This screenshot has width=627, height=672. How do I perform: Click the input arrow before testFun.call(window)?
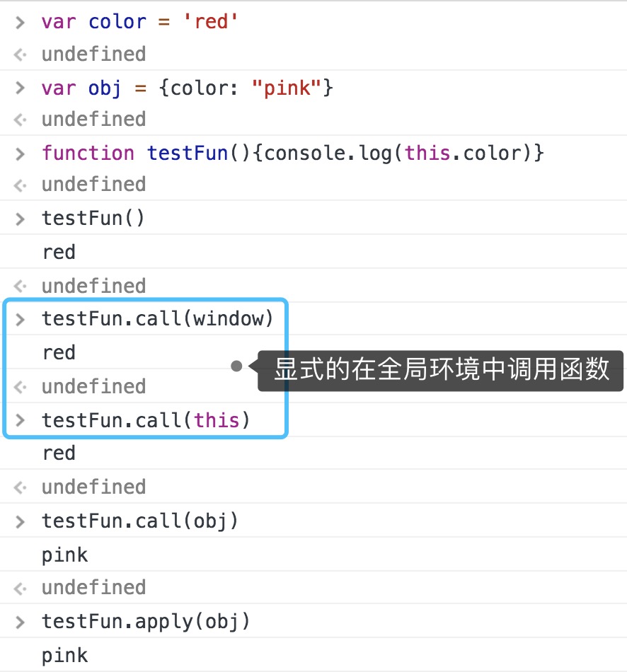[x=21, y=319]
